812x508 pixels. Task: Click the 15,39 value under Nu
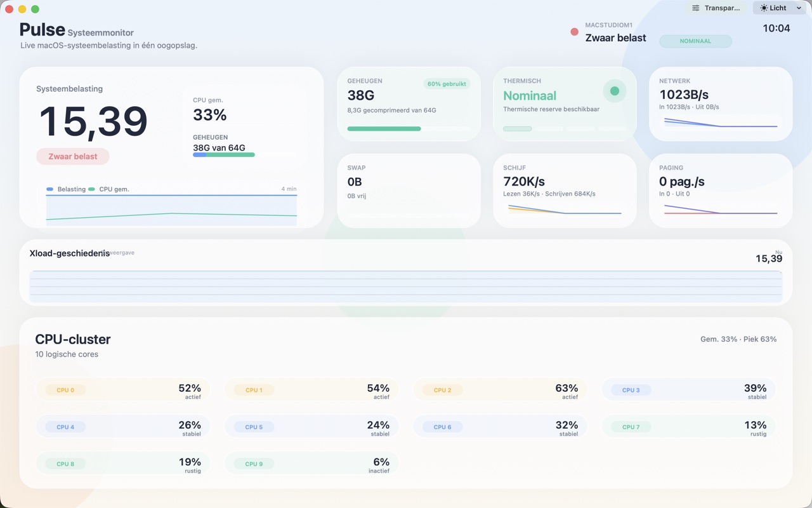click(769, 258)
